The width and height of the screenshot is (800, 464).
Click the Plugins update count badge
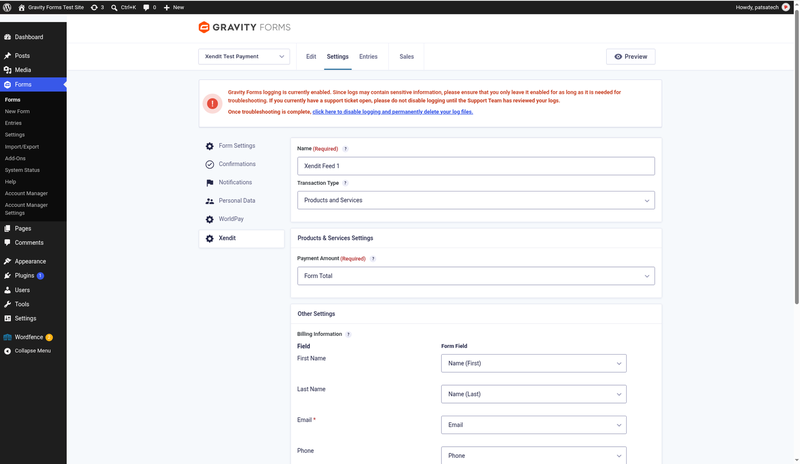coord(40,276)
